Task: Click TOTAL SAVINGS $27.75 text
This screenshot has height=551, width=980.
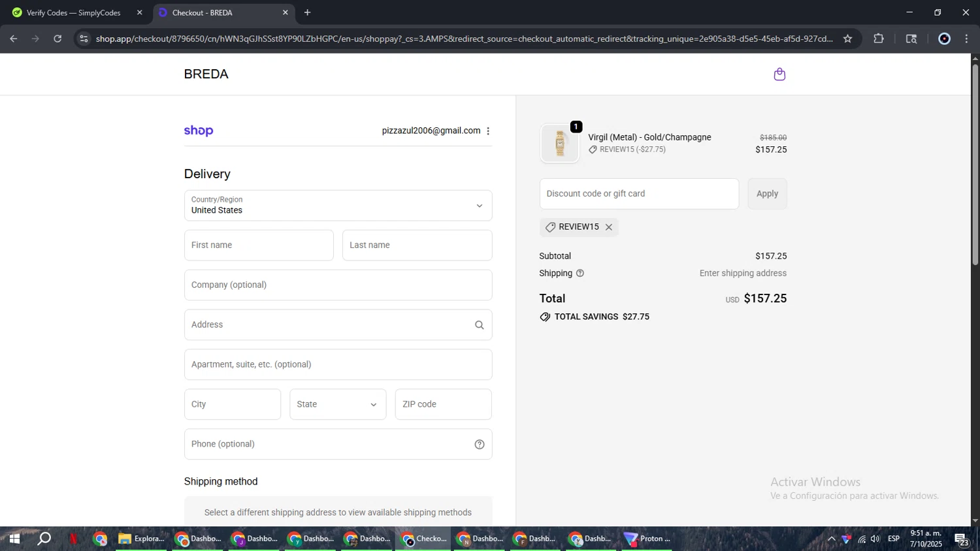Action: click(602, 317)
